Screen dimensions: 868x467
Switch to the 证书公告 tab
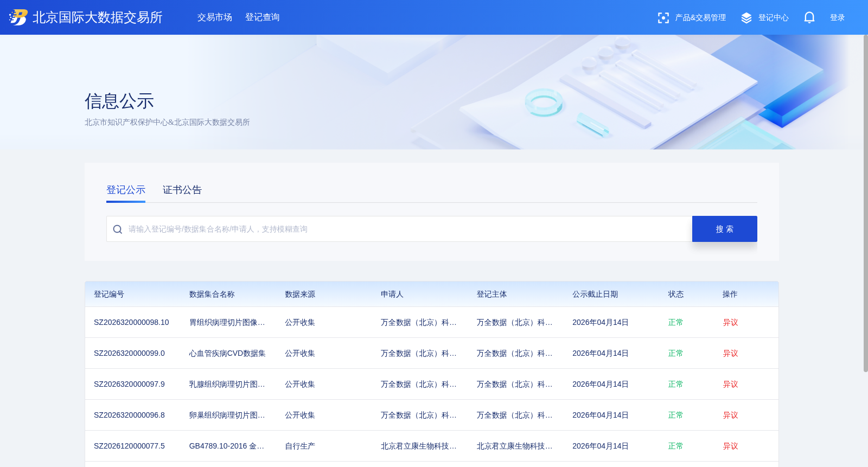[182, 190]
